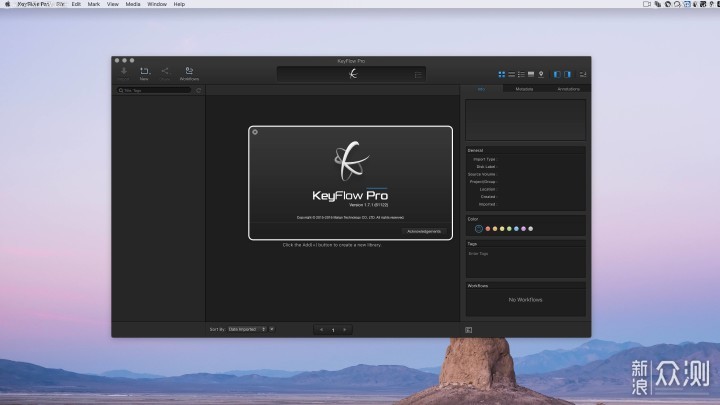This screenshot has height=405, width=720.
Task: Select the orange color label
Action: (495, 229)
